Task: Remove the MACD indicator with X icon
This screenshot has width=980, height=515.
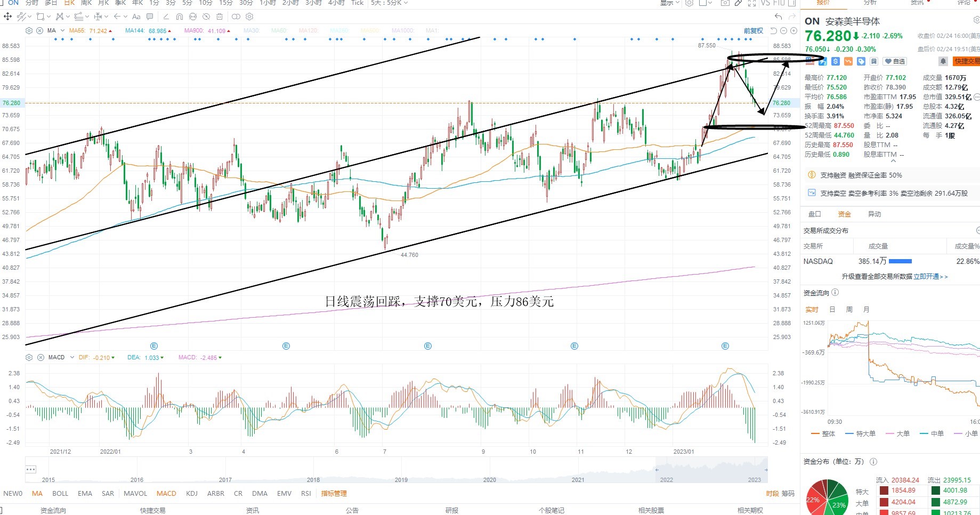Action: 41,357
